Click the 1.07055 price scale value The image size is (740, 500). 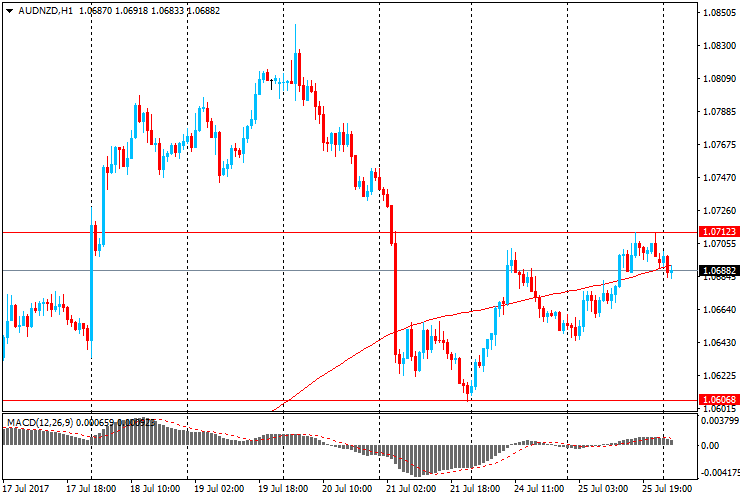pyautogui.click(x=719, y=244)
